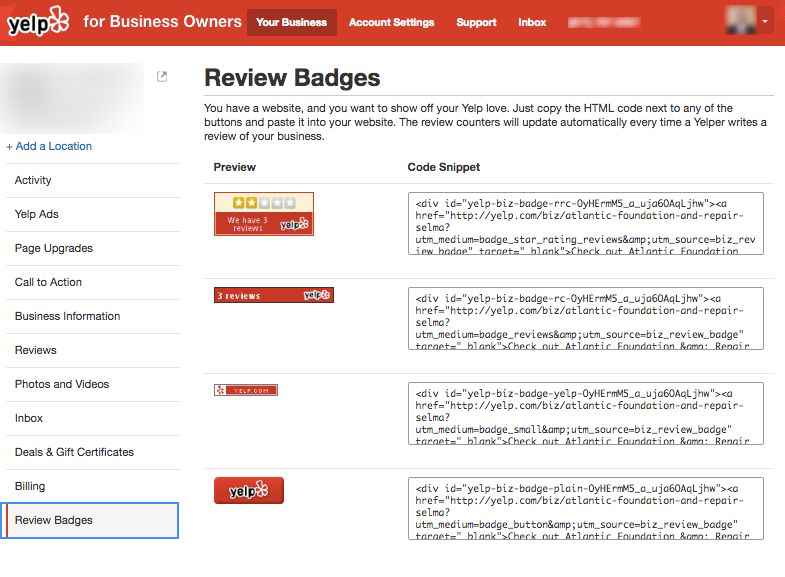Open Billing sidebar item
Viewport: 785px width, 577px height.
[93, 486]
